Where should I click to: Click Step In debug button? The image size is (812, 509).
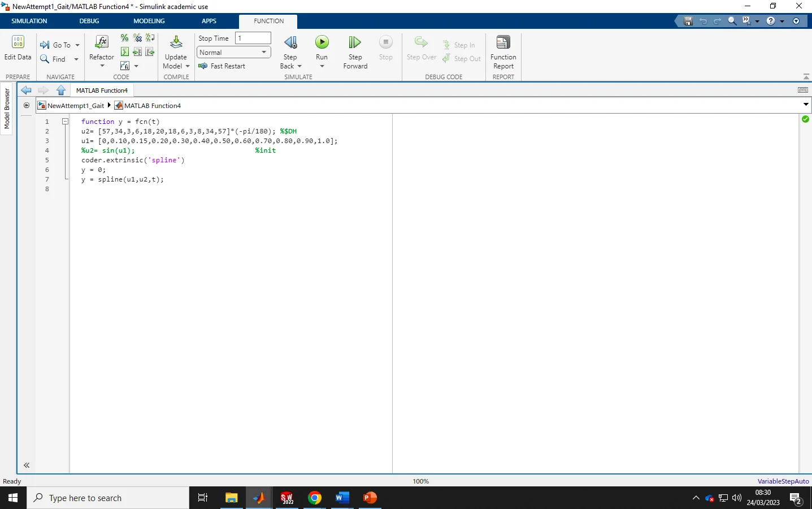459,45
